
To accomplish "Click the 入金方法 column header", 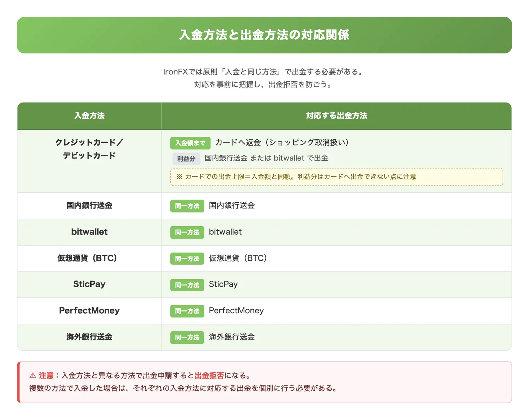I will 90,116.
